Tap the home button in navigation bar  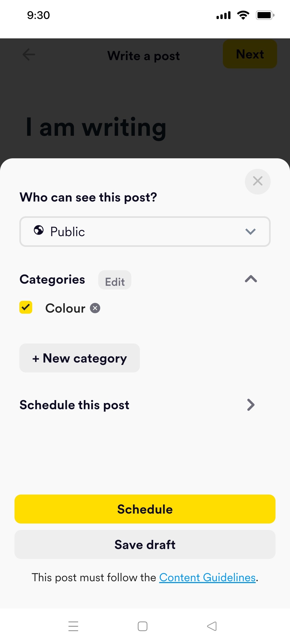[143, 626]
